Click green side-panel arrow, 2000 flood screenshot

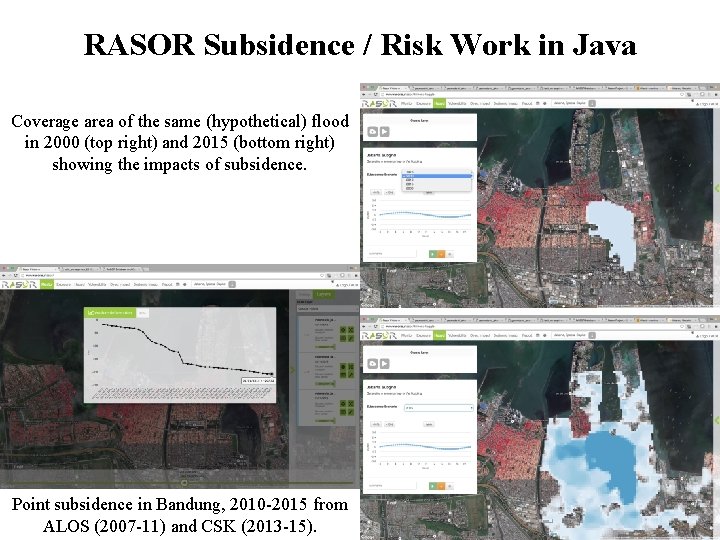717,188
